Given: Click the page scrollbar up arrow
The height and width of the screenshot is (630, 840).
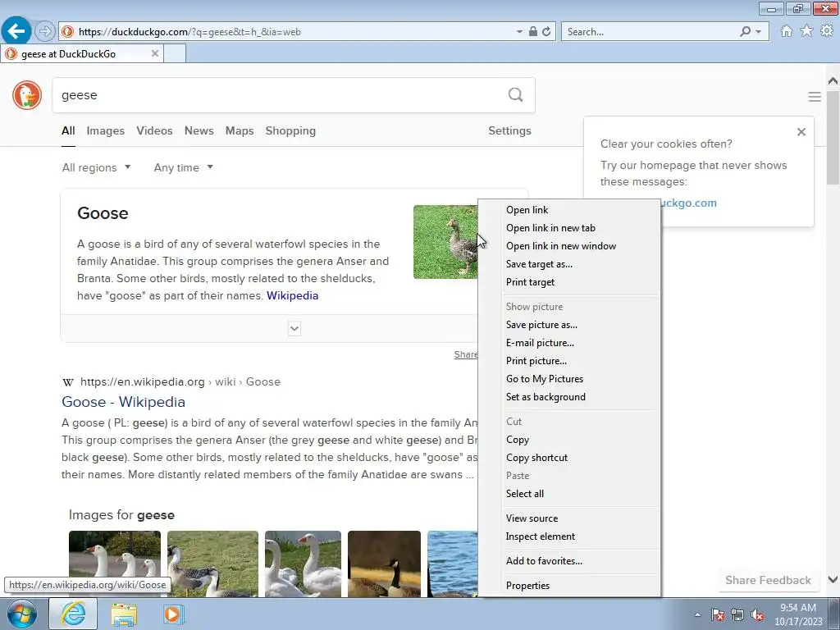Looking at the screenshot, I should pyautogui.click(x=833, y=81).
